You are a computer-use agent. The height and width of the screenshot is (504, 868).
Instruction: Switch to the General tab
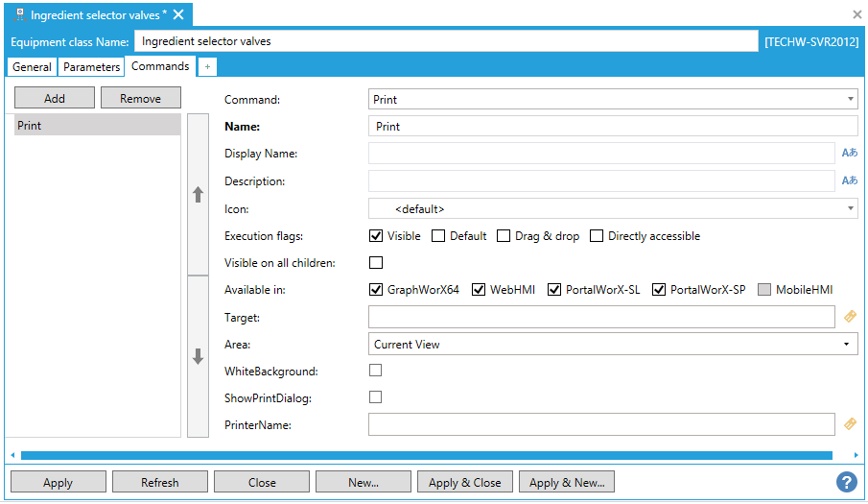(32, 67)
